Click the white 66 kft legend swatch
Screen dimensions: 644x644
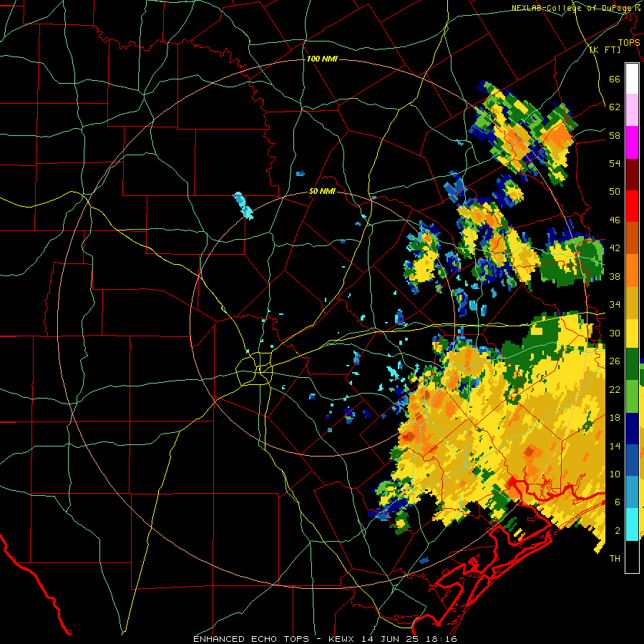pyautogui.click(x=632, y=79)
